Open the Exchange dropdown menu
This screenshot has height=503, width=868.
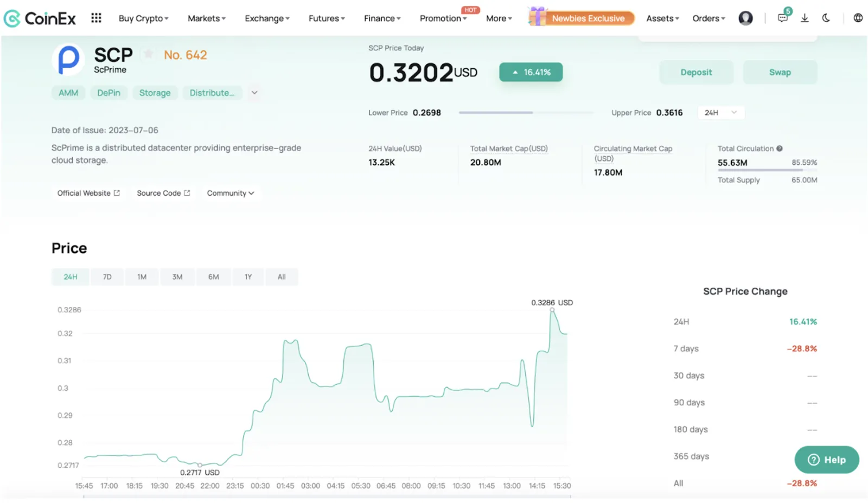(267, 18)
